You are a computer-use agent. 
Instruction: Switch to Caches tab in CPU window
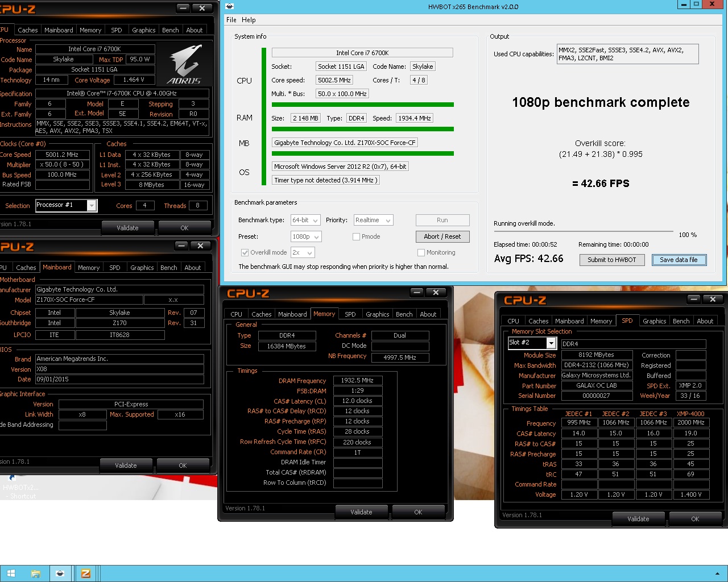27,30
